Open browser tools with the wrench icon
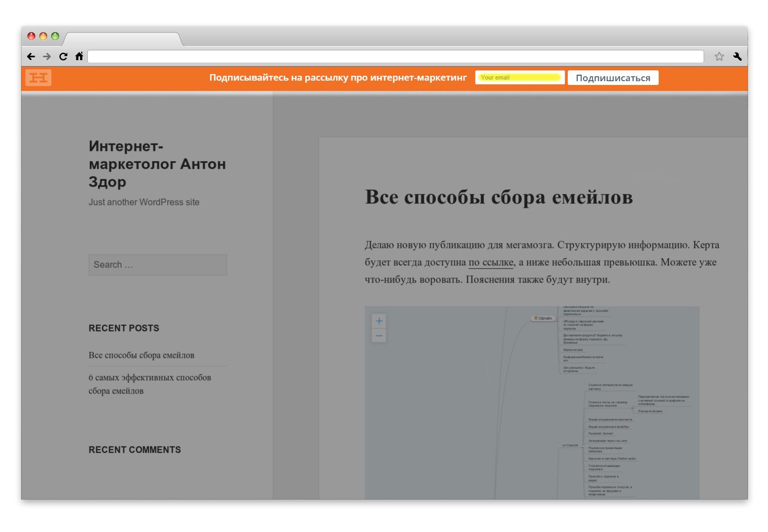This screenshot has height=532, width=768. pyautogui.click(x=738, y=56)
